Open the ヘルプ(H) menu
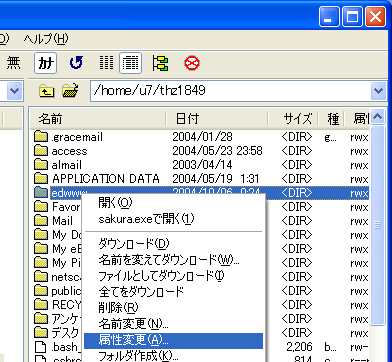This screenshot has width=392, height=362. tap(46, 39)
